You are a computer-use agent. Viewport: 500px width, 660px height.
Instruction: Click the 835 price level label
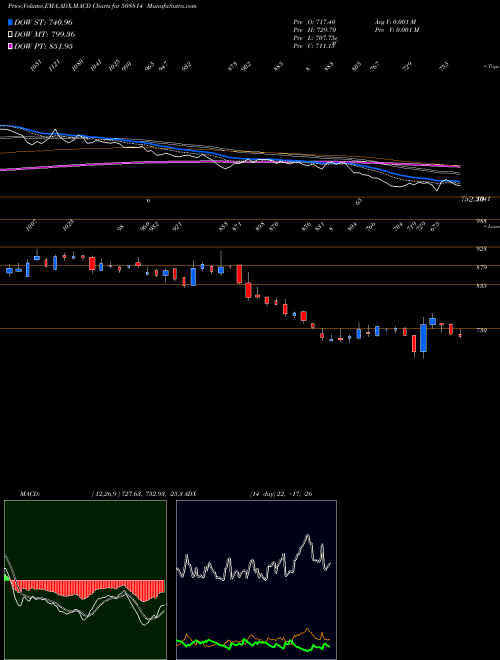point(481,286)
